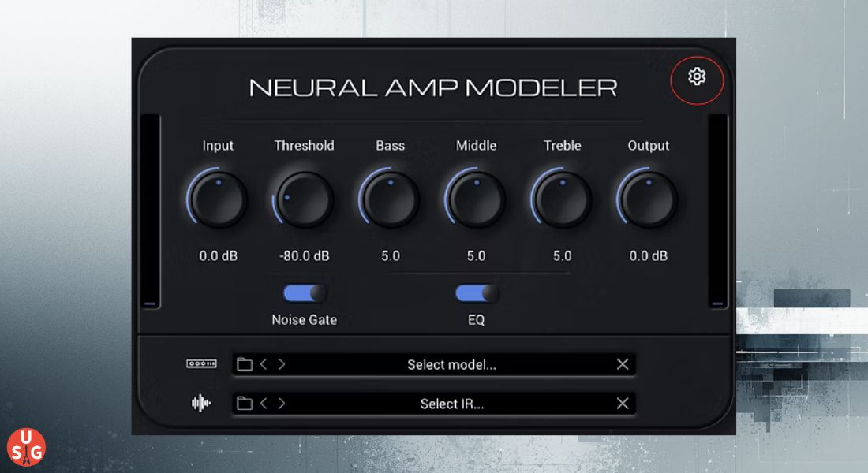Toggle the Noise Gate switch
The image size is (868, 473).
[305, 293]
